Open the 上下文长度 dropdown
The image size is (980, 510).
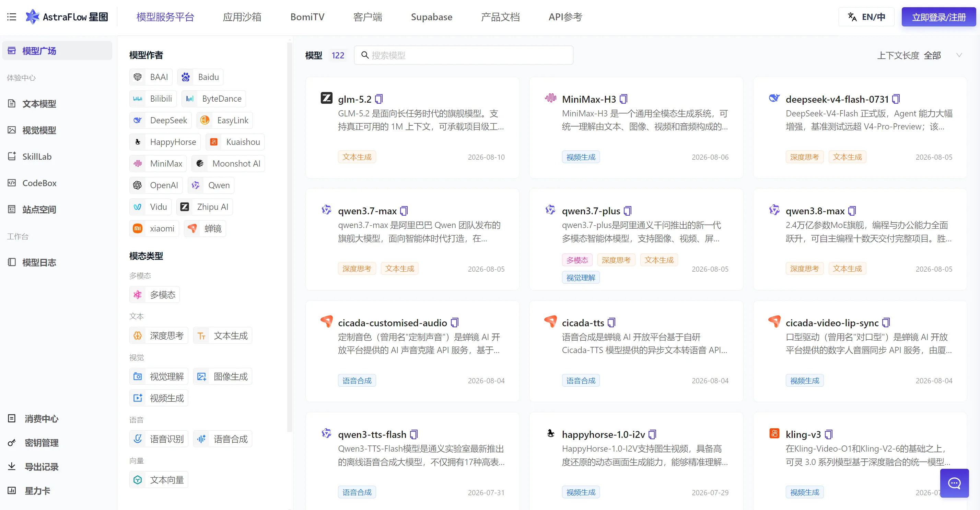pyautogui.click(x=920, y=55)
